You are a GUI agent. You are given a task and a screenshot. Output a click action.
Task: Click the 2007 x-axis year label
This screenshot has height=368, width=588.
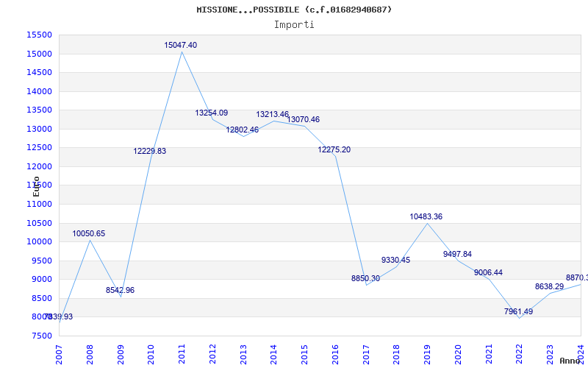(60, 355)
